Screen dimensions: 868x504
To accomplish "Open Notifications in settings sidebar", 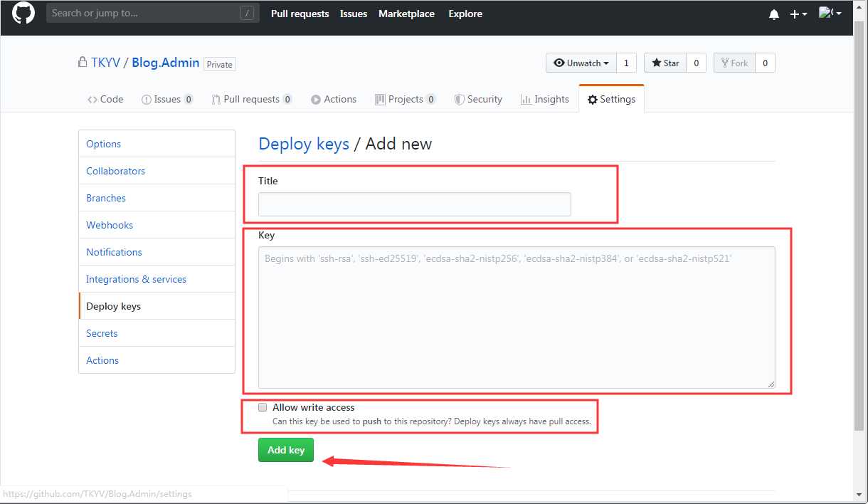I will [157, 252].
